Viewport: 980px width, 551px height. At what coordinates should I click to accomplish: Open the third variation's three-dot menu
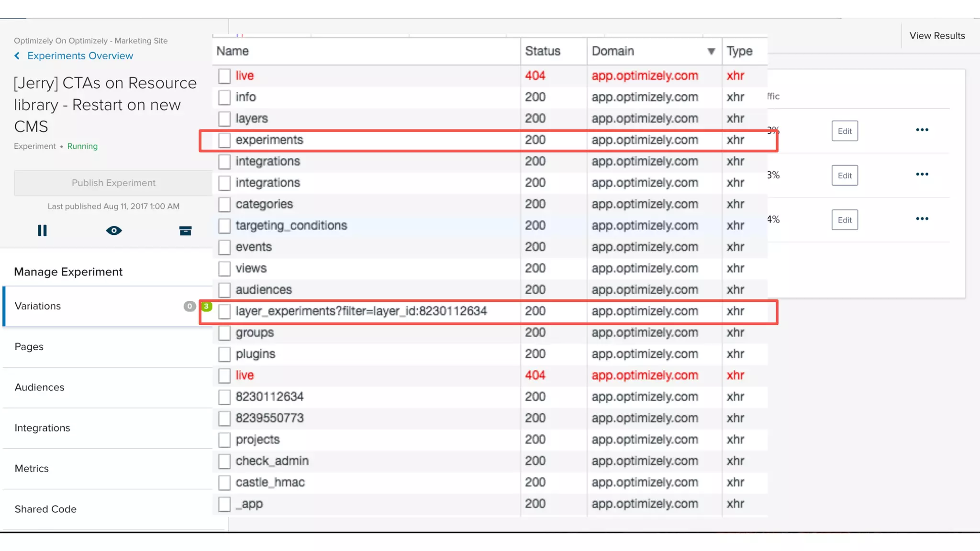point(922,219)
